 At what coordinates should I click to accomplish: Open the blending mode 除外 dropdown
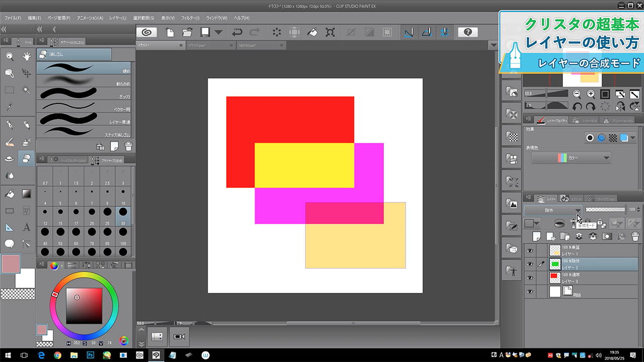click(x=553, y=210)
